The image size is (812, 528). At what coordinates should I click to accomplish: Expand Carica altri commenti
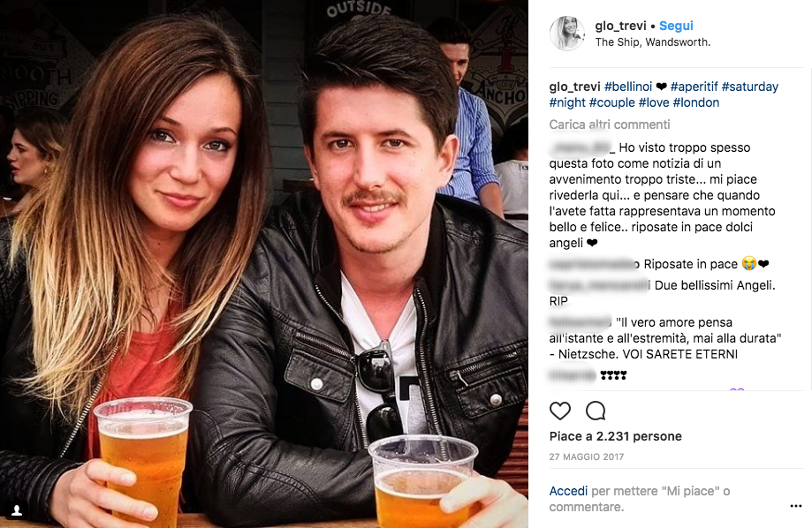coord(610,124)
